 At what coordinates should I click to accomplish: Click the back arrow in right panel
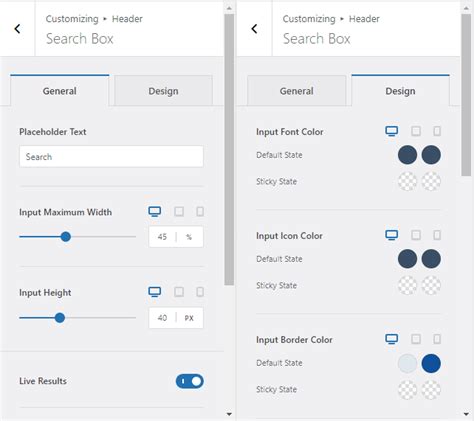(x=254, y=29)
